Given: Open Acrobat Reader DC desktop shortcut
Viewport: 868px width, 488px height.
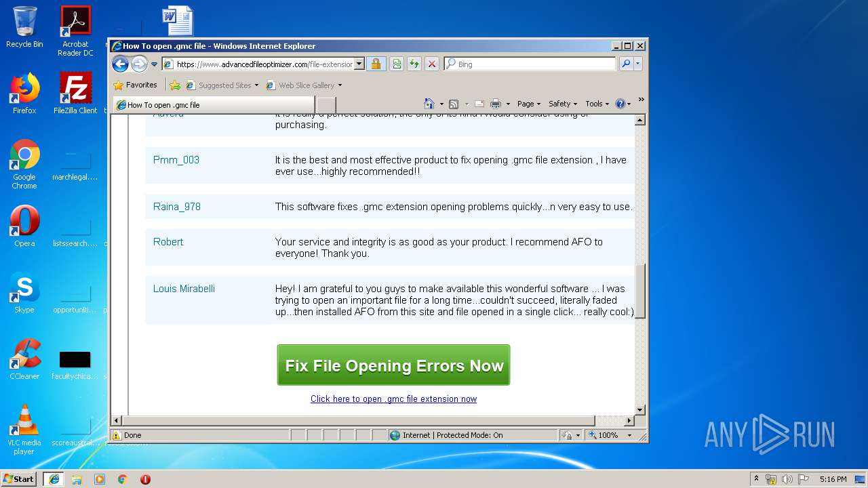Looking at the screenshot, I should [x=75, y=31].
